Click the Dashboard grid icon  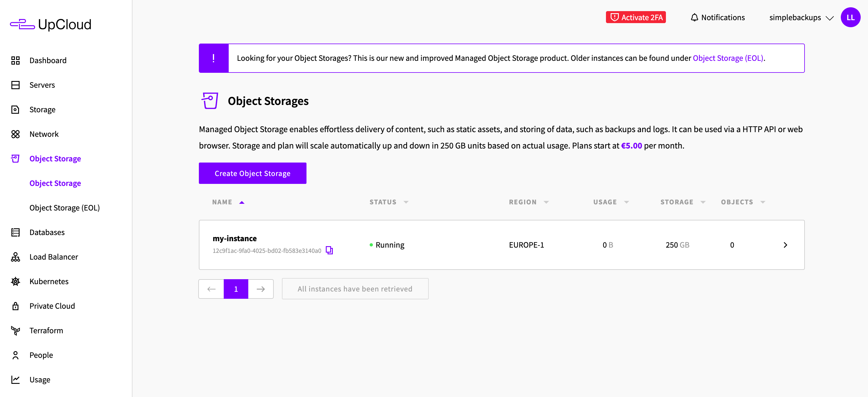(x=15, y=60)
